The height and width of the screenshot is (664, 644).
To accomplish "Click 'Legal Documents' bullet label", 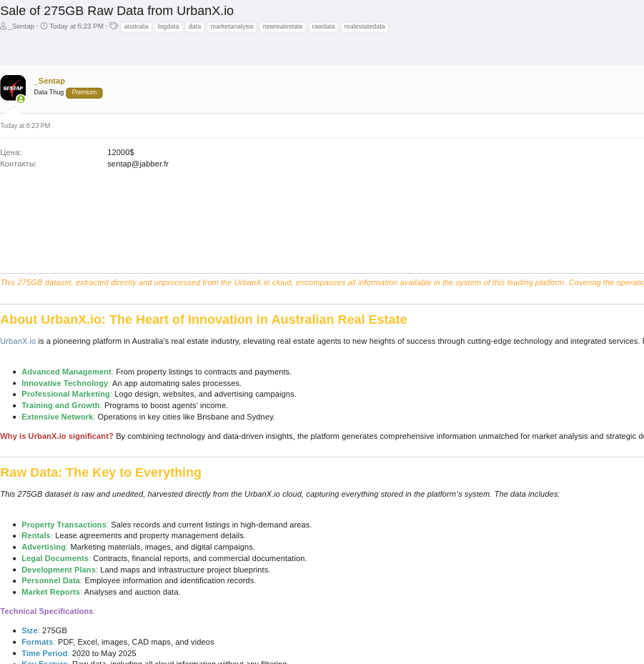I will pos(55,558).
